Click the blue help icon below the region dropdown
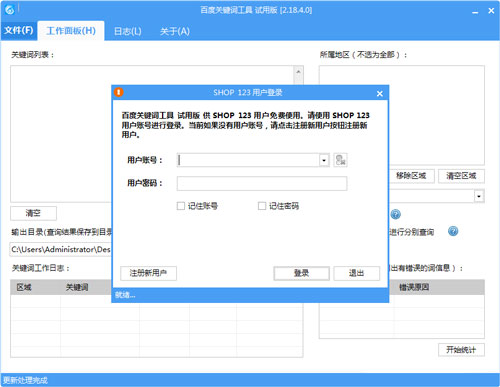Image resolution: width=500 pixels, height=387 pixels. tap(395, 214)
